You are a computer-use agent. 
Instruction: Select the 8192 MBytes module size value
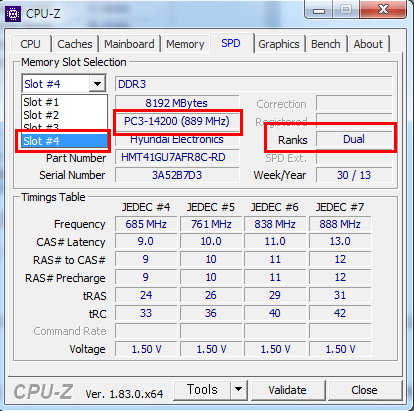(177, 103)
